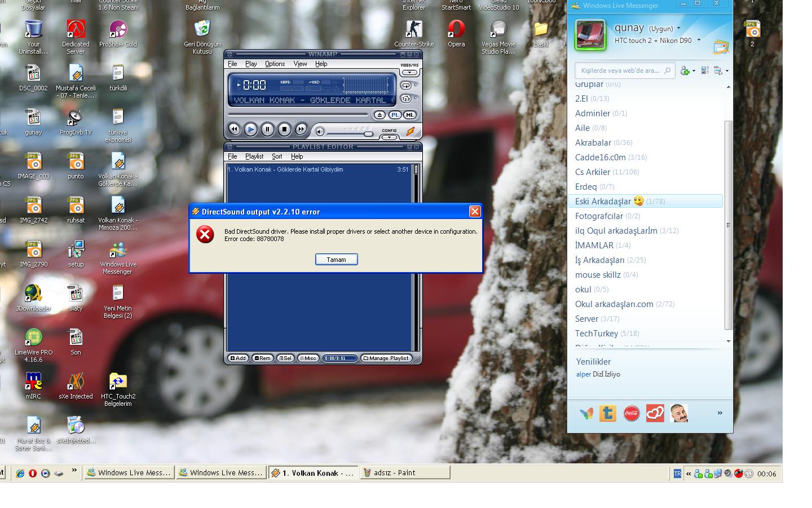Expand Eski Arkadaşlar contact group
The height and width of the screenshot is (508, 812).
click(x=645, y=202)
